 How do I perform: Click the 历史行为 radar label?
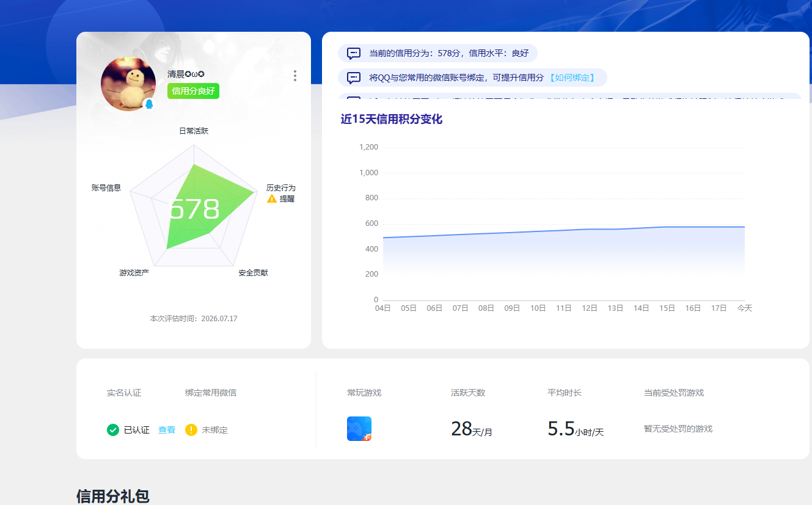[281, 187]
